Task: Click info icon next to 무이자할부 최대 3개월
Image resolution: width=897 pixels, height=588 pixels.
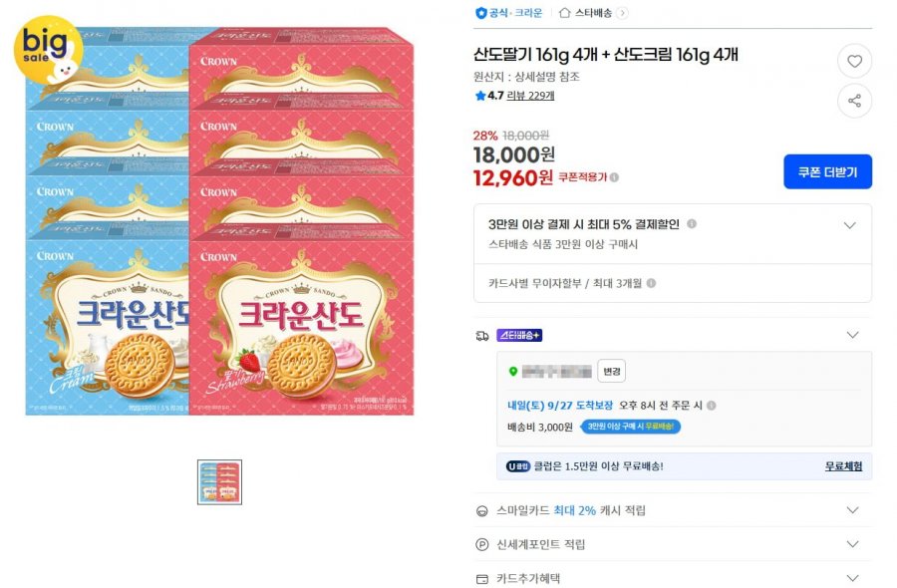Action: pos(651,283)
